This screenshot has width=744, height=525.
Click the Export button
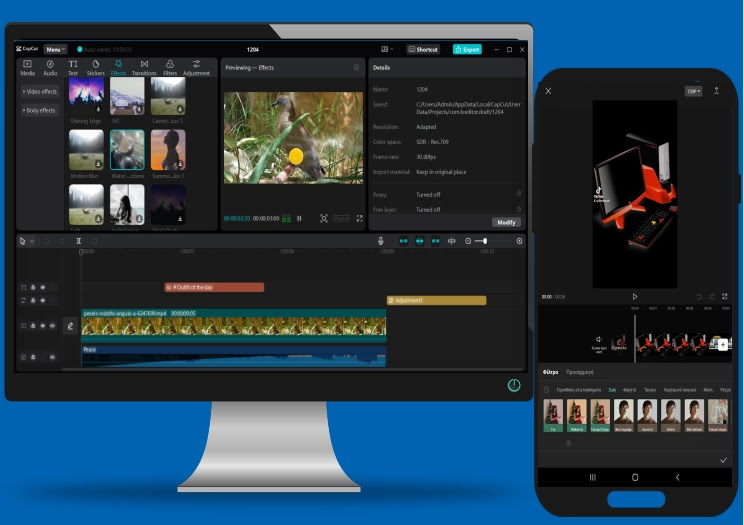[x=467, y=49]
